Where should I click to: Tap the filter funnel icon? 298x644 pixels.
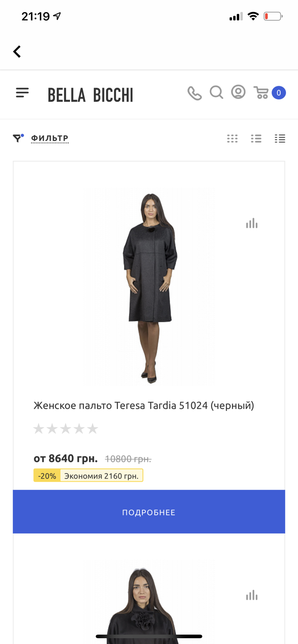[18, 138]
